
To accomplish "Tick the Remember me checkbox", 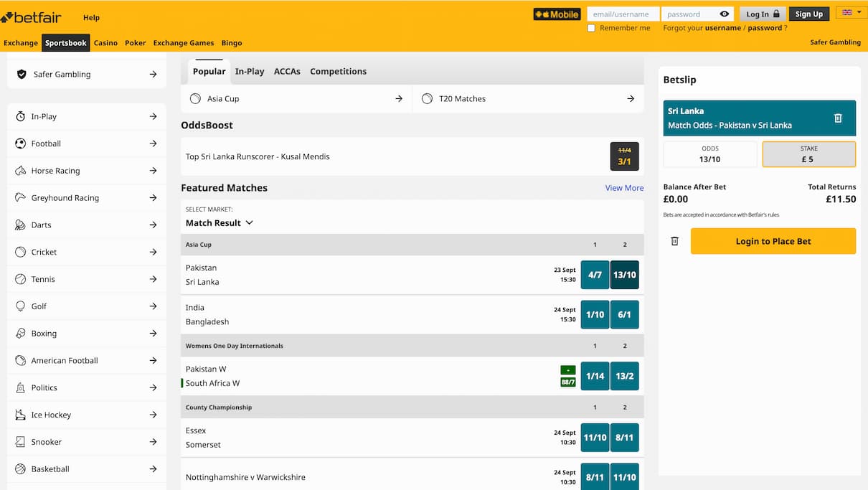I will pyautogui.click(x=591, y=28).
